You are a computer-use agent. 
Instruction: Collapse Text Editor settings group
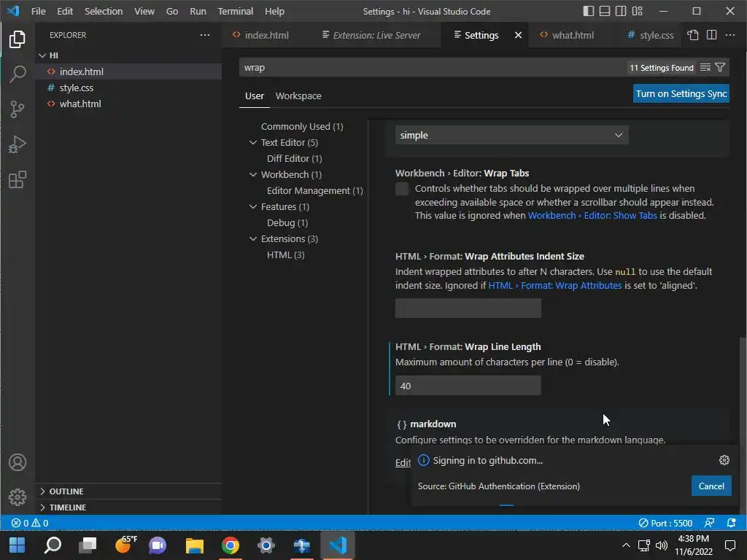click(253, 142)
